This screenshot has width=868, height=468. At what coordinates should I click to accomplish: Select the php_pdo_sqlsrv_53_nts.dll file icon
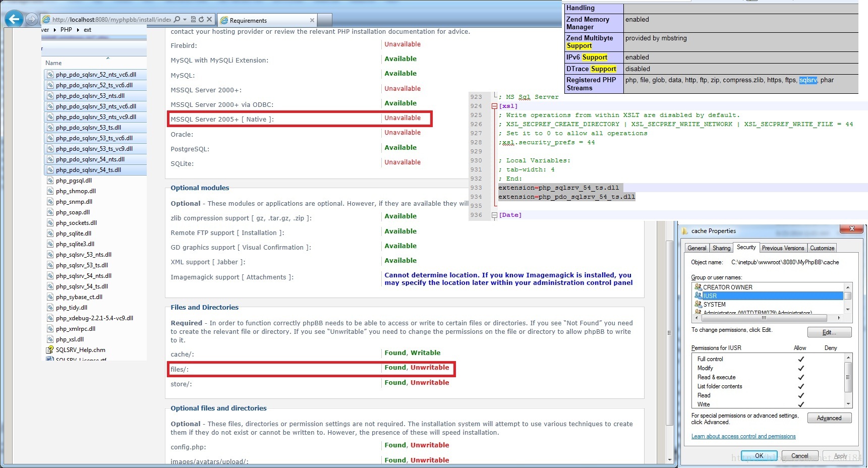point(50,96)
